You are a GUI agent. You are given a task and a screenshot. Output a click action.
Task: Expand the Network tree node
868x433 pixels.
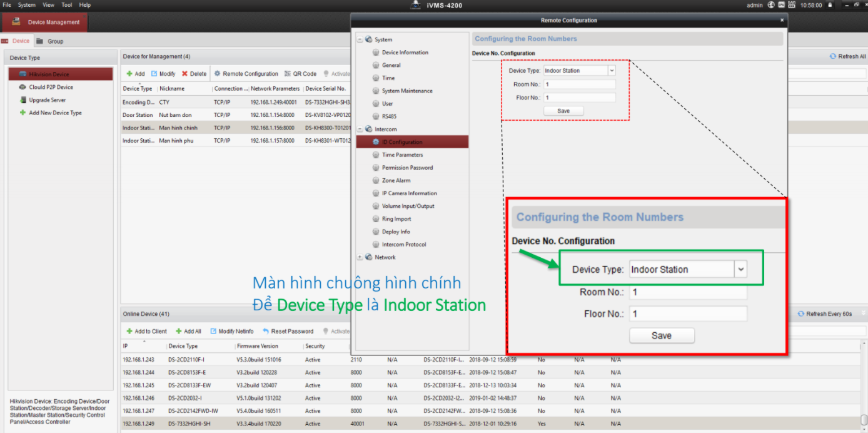(x=360, y=257)
